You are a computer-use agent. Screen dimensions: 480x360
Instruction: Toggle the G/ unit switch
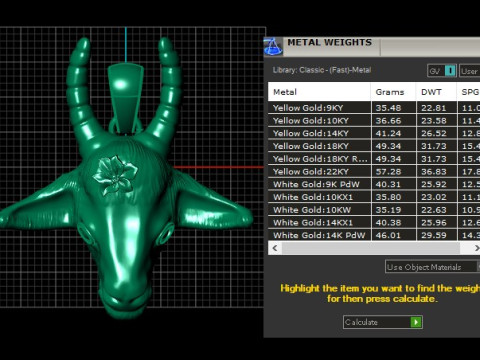pyautogui.click(x=442, y=71)
